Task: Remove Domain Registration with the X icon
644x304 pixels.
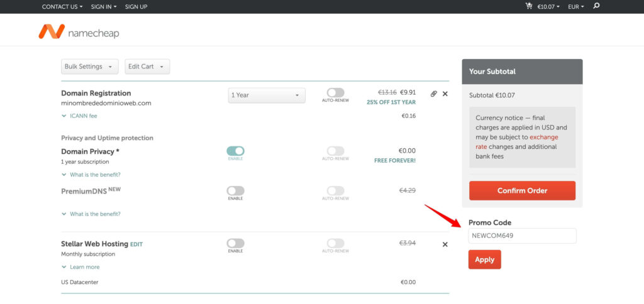Action: 445,94
